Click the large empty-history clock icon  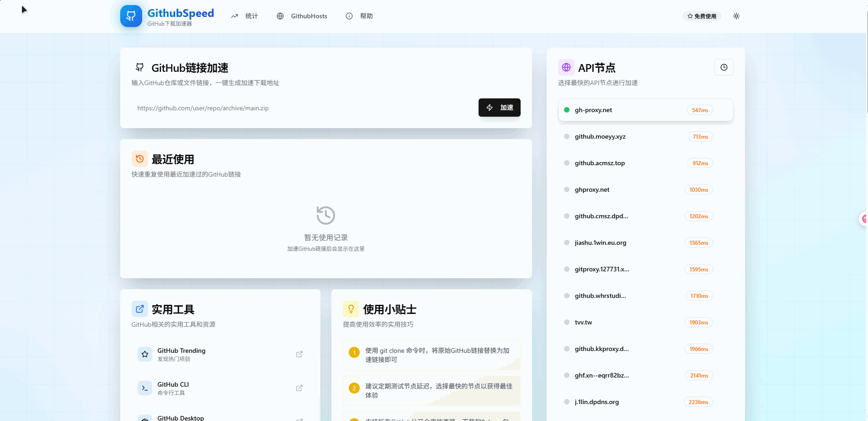(326, 215)
